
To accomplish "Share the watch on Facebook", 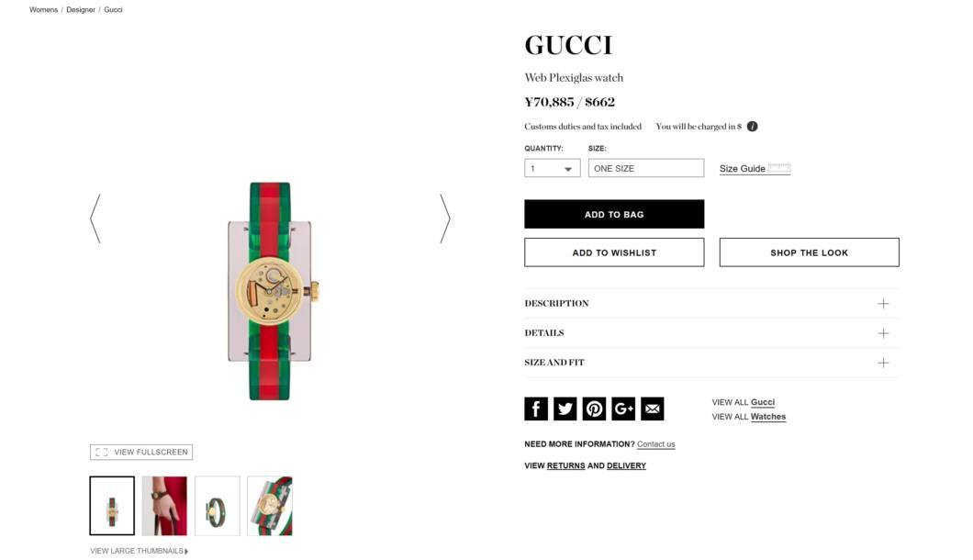I will pyautogui.click(x=536, y=409).
